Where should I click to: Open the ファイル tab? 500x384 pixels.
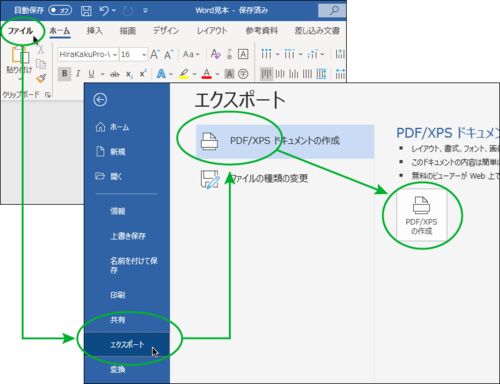[x=20, y=31]
